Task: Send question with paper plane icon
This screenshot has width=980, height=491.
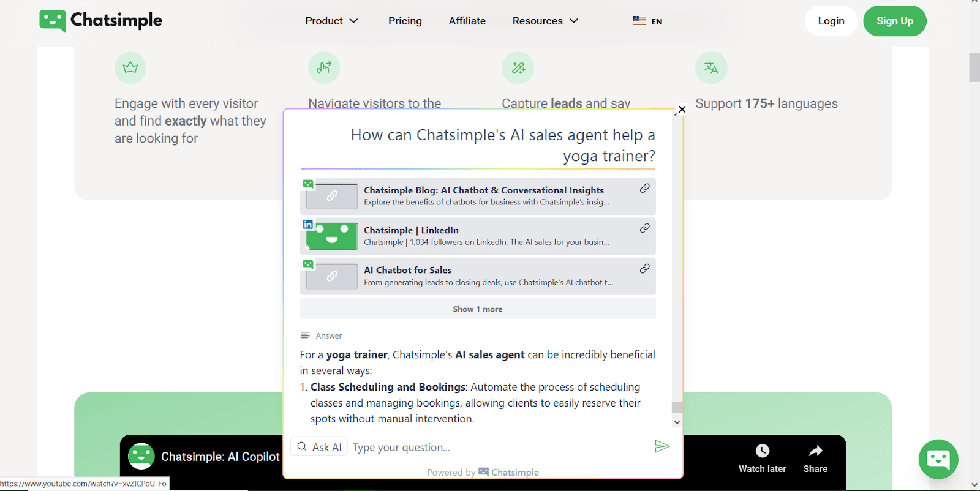Action: tap(661, 446)
